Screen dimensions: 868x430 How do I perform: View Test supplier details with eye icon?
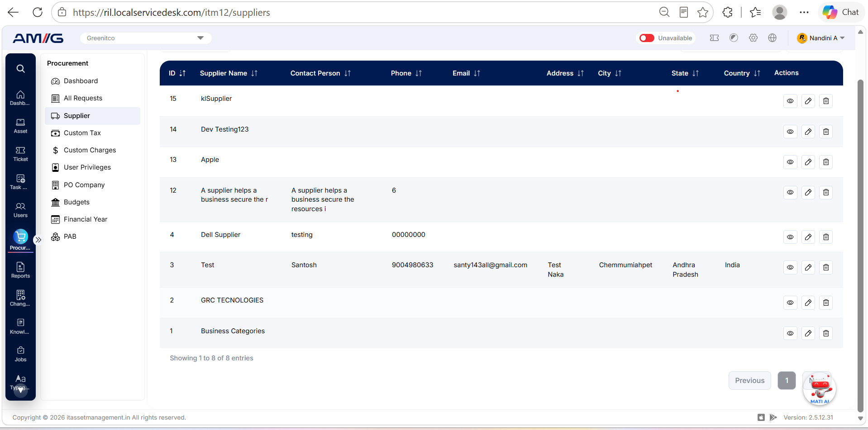[790, 267]
